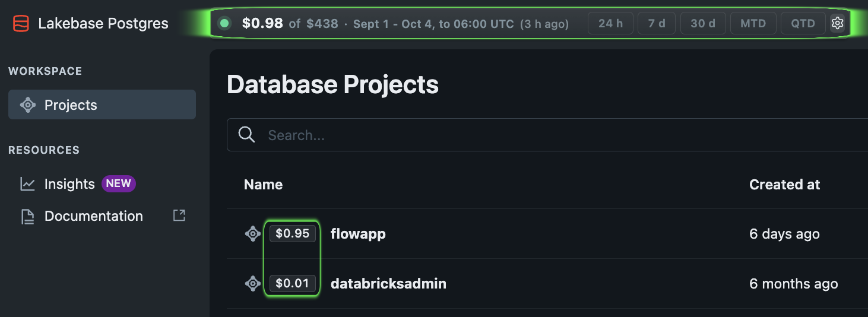Open the flowapp project

(x=358, y=234)
